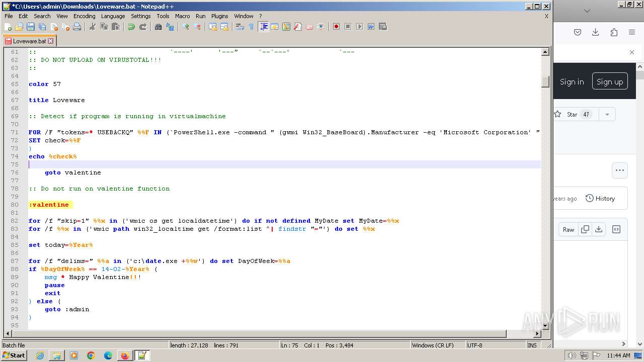Open the Edit menu
Viewport: 644px width, 362px height.
23,16
